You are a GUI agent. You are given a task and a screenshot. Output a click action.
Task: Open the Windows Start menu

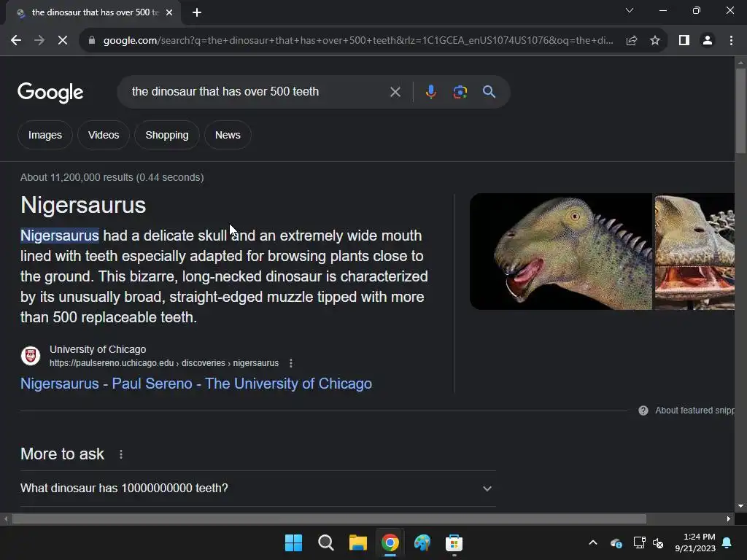(x=293, y=542)
